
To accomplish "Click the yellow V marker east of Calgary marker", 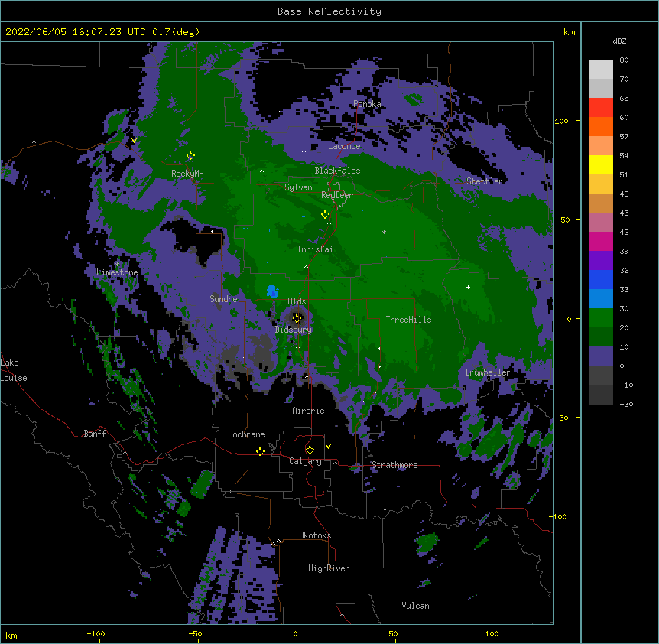I will [328, 447].
